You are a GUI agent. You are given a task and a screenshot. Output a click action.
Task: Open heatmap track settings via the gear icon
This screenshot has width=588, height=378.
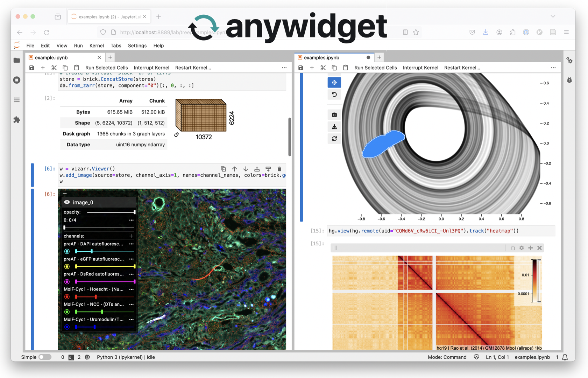(x=522, y=248)
